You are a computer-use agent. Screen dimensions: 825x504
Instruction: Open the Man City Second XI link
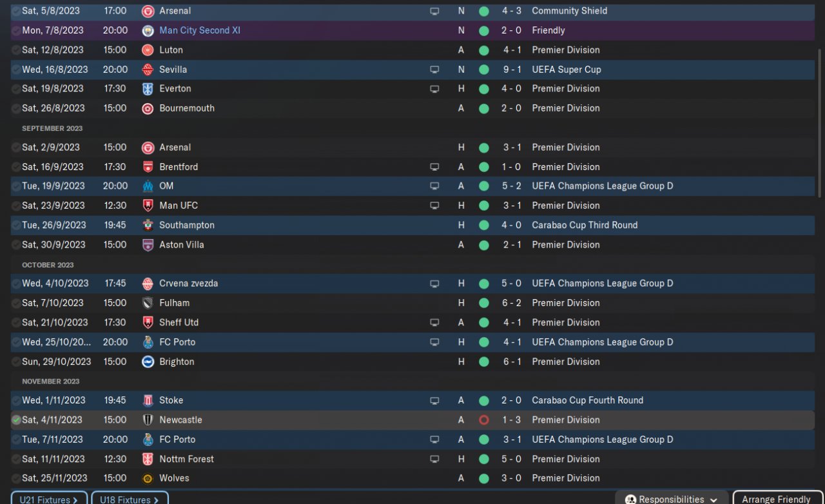point(199,30)
